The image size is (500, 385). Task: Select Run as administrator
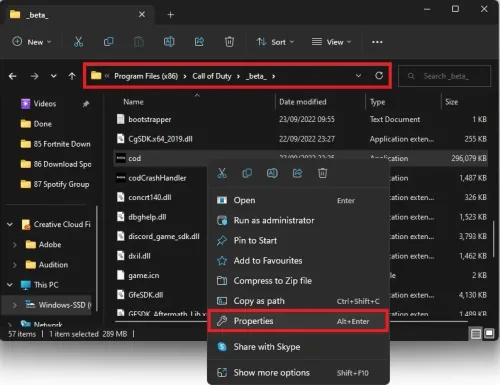click(298, 220)
